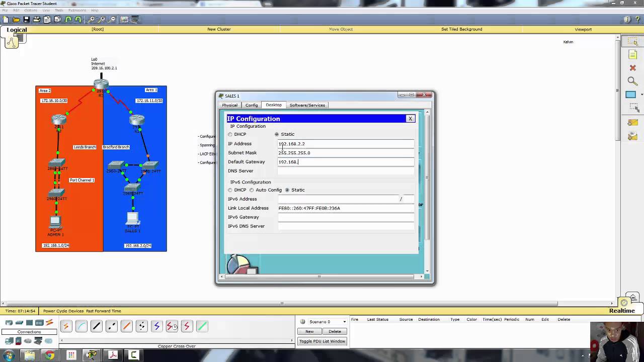Open the Tools menu
The height and width of the screenshot is (362, 644).
[59, 10]
